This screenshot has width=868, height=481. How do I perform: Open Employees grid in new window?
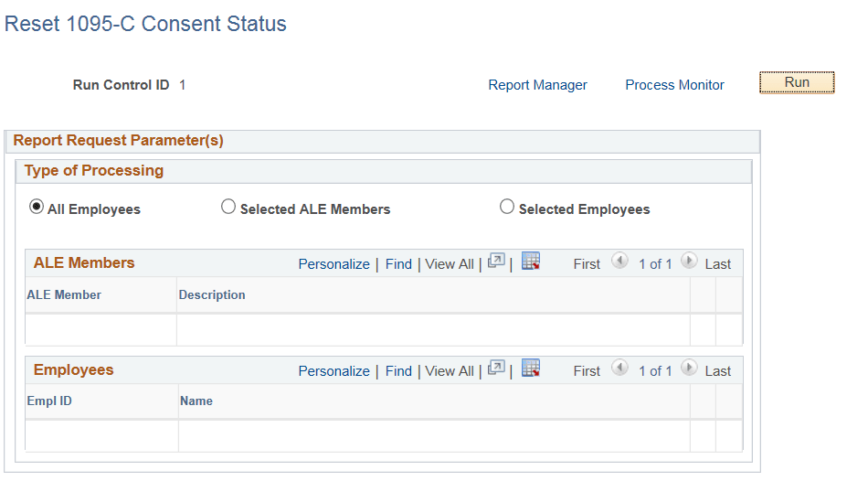pos(496,369)
